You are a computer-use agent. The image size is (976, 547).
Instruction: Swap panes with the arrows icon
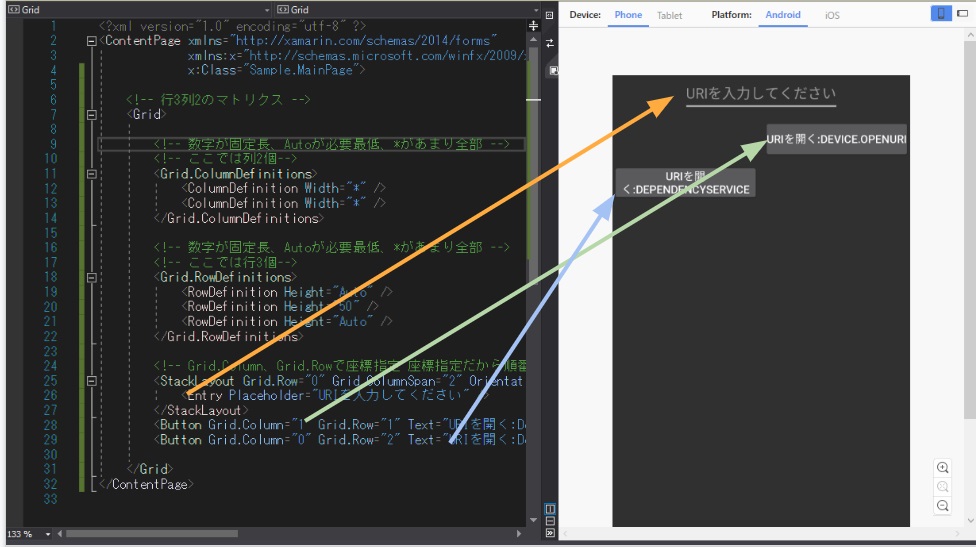[550, 43]
